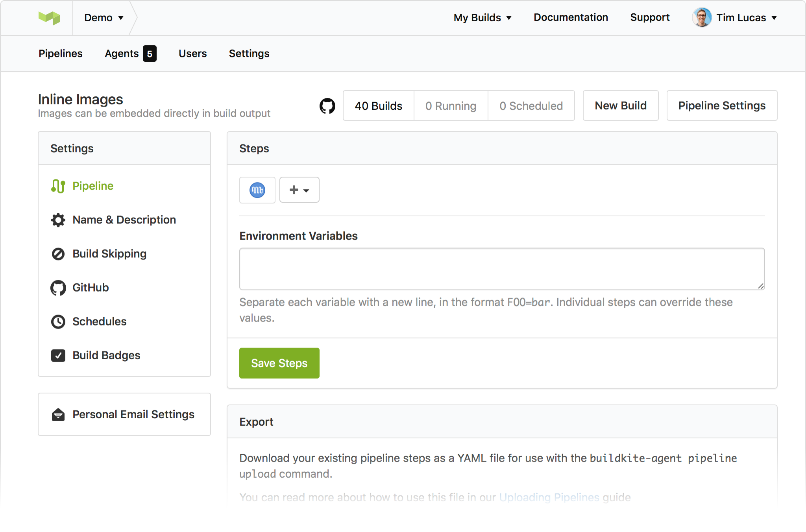Open the add step plus dropdown
The image size is (806, 532).
299,190
